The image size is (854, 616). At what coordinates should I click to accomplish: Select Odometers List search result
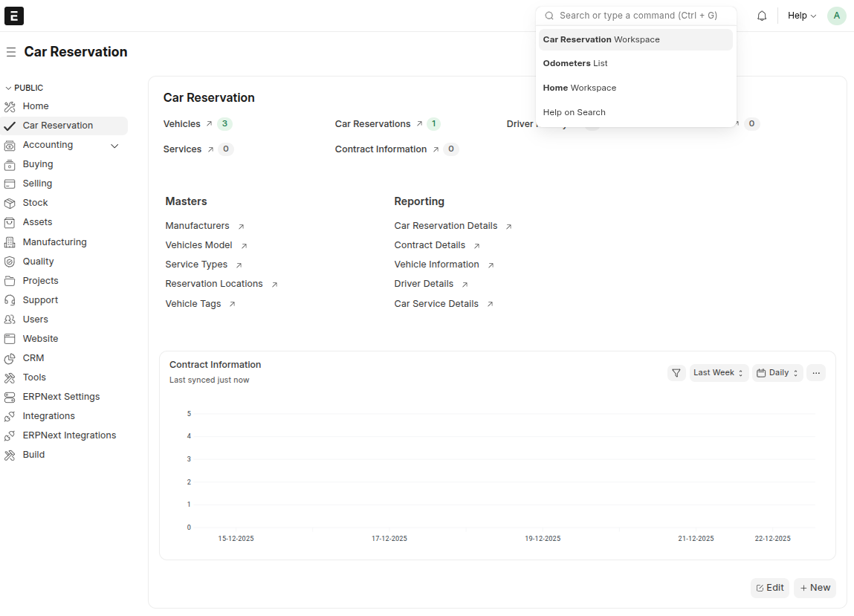(x=635, y=64)
